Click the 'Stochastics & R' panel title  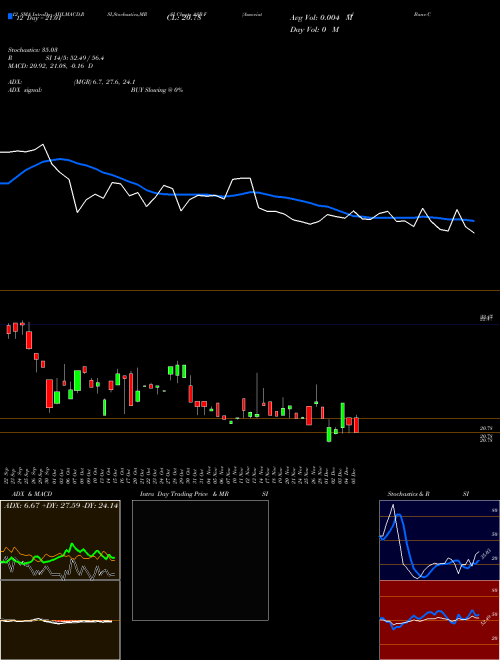coord(408,494)
